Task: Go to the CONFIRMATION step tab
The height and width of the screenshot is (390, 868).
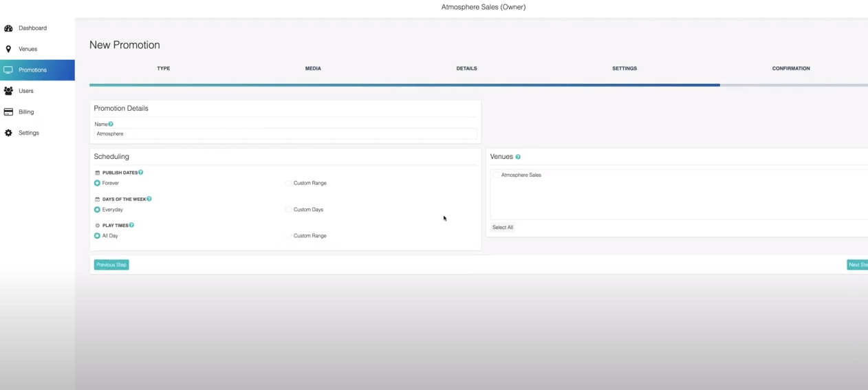Action: [791, 69]
